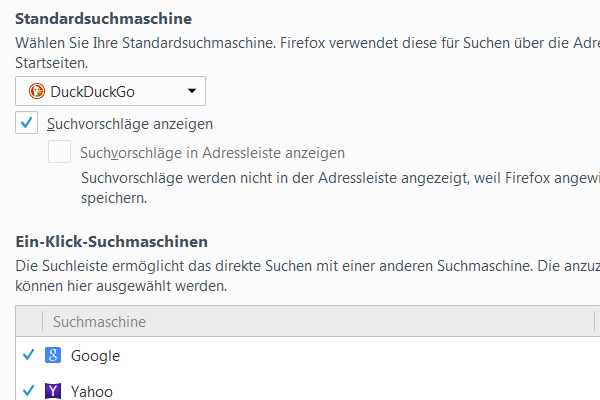The width and height of the screenshot is (600, 400).
Task: Click empty space in the Google row
Action: [350, 355]
